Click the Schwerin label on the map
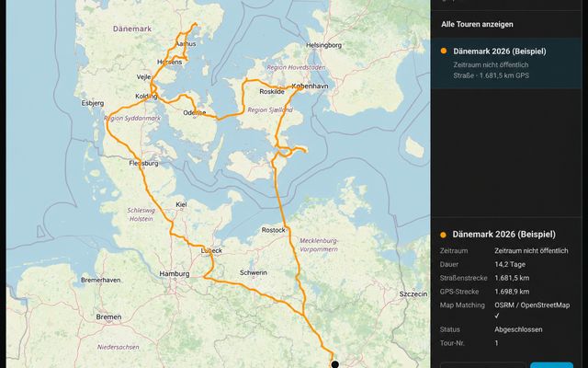 [x=254, y=272]
